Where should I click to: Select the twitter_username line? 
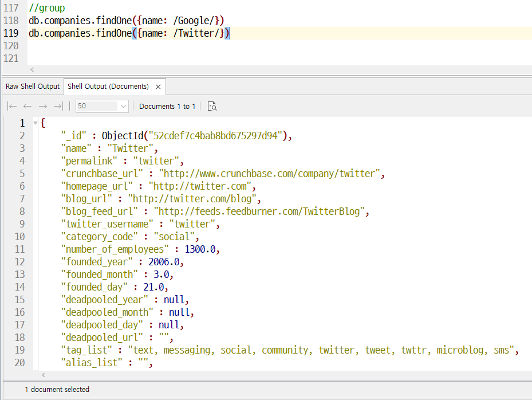click(x=140, y=224)
